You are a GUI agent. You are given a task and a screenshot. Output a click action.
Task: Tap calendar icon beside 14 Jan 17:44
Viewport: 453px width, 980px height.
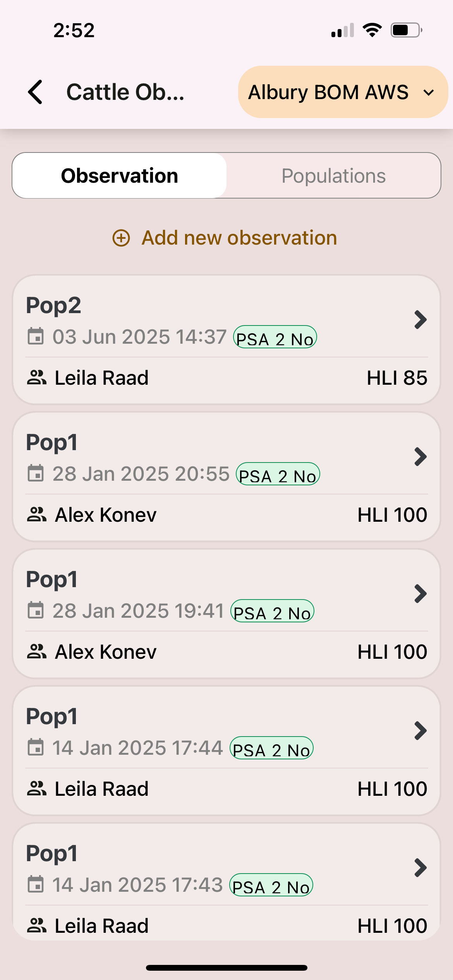point(36,747)
